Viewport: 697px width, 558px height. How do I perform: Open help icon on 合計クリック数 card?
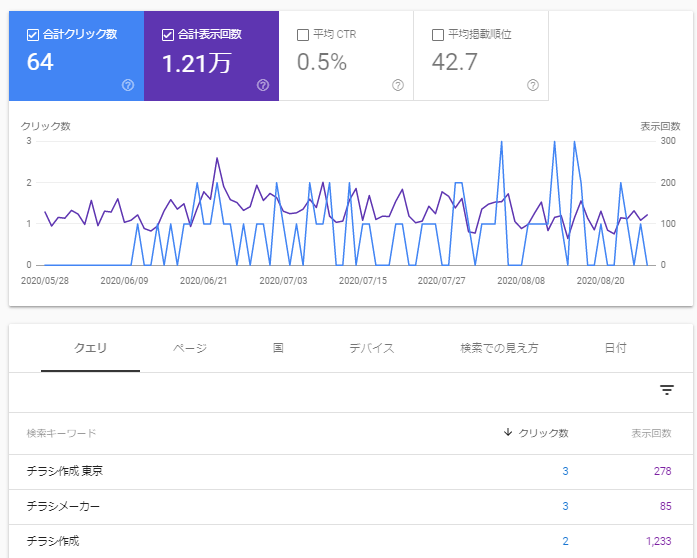point(128,85)
